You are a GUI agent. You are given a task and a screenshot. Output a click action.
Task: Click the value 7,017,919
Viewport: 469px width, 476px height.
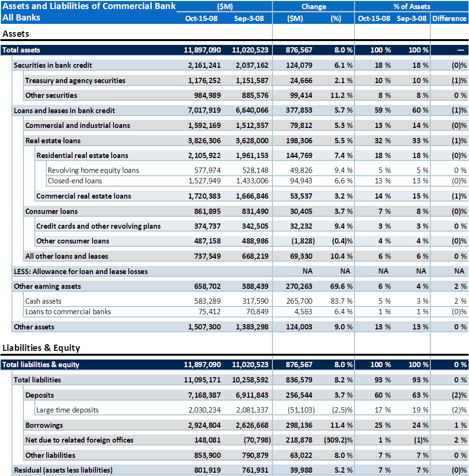205,110
